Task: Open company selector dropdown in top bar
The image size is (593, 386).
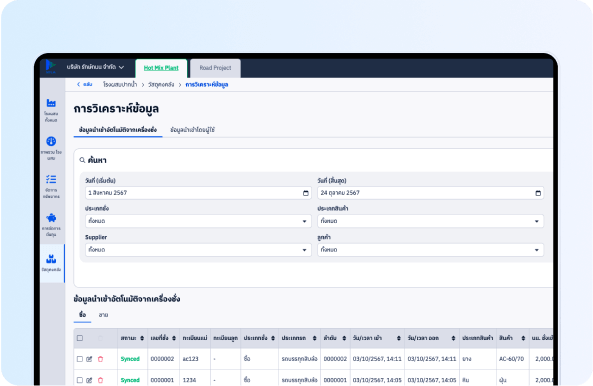Action: [95, 67]
